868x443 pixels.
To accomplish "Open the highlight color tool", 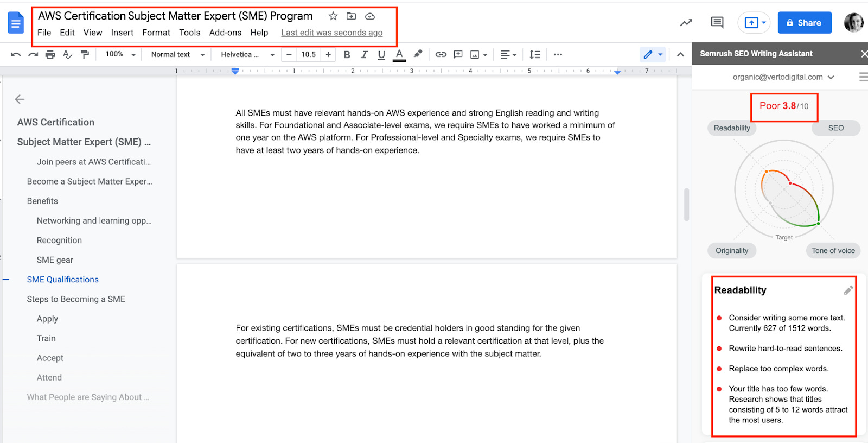I will coord(418,54).
